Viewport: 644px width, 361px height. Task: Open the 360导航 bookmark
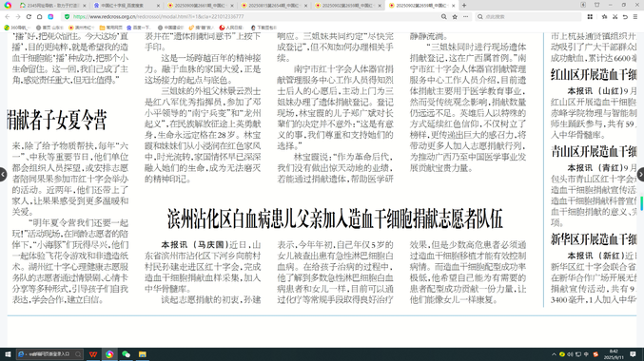click(17, 28)
